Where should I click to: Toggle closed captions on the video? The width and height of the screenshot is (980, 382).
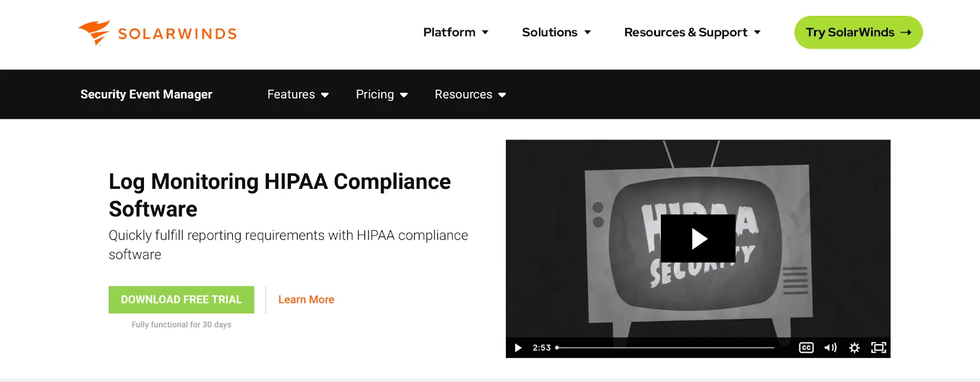pos(807,348)
